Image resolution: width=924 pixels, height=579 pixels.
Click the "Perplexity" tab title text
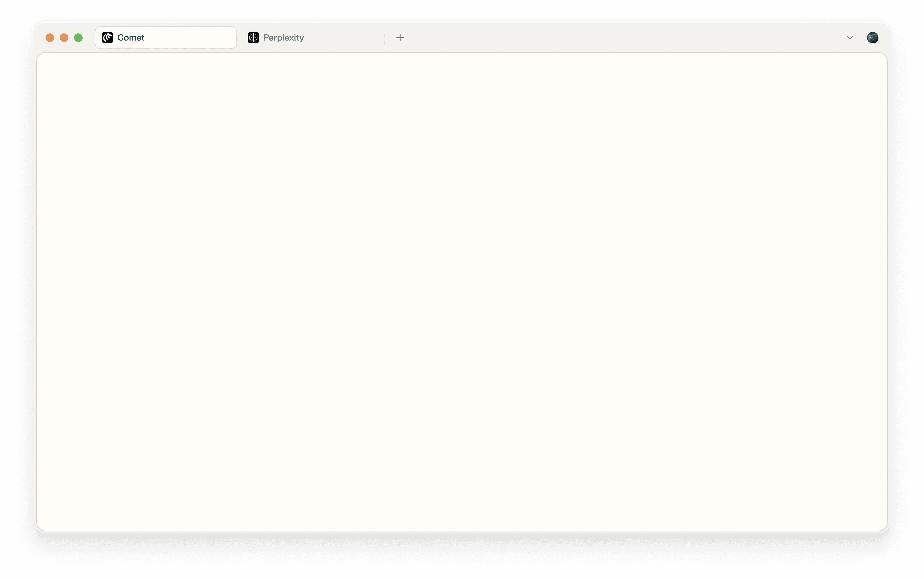284,37
